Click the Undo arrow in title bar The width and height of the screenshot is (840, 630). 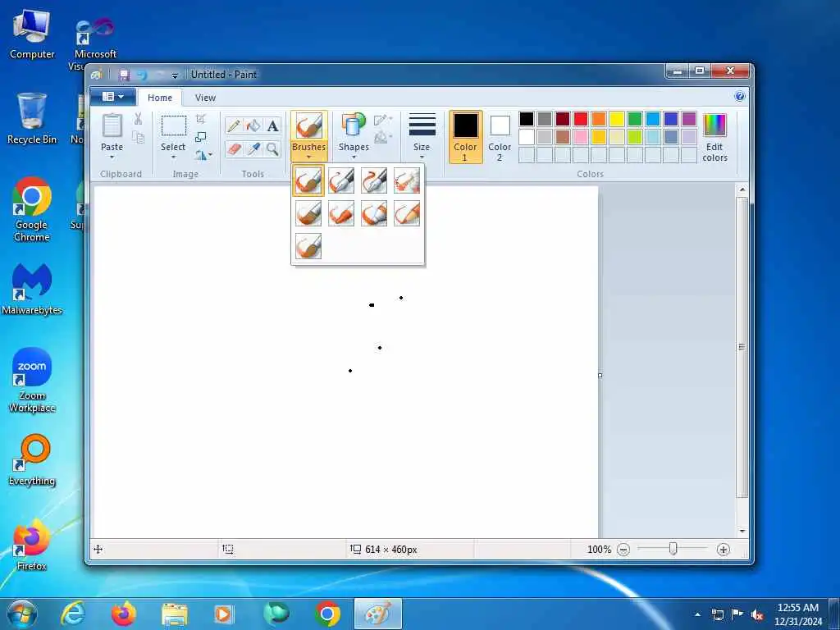pos(142,75)
